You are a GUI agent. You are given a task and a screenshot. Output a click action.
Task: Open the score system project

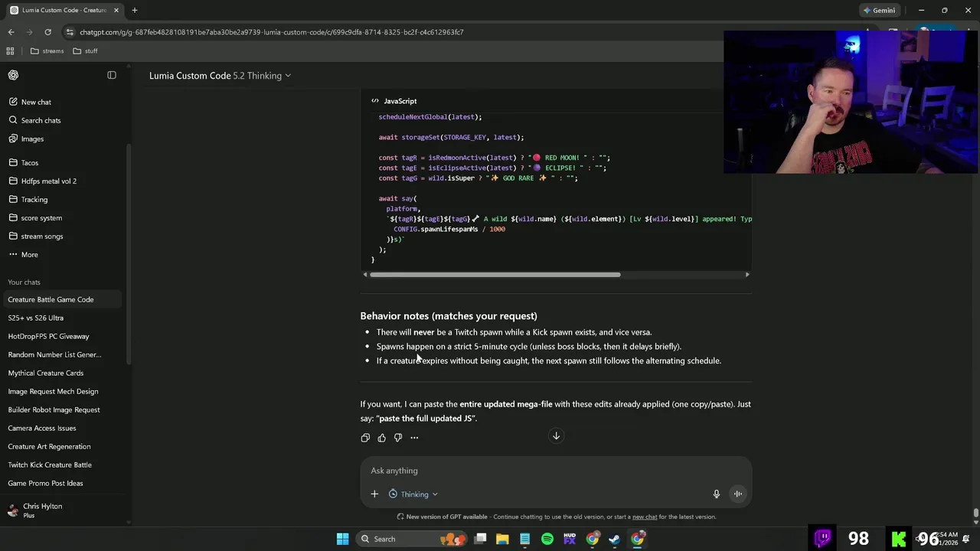(x=41, y=217)
